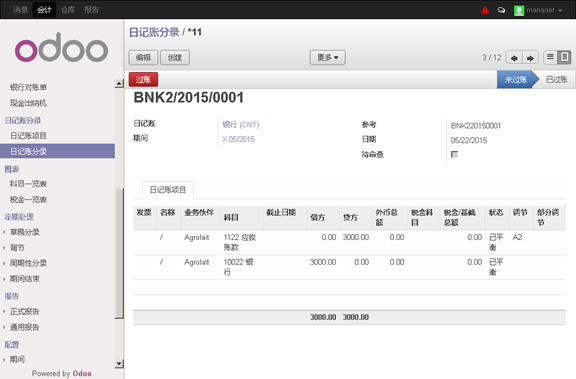Expand 正式报告 in sidebar
Screen dimensions: 576x379
tap(24, 312)
